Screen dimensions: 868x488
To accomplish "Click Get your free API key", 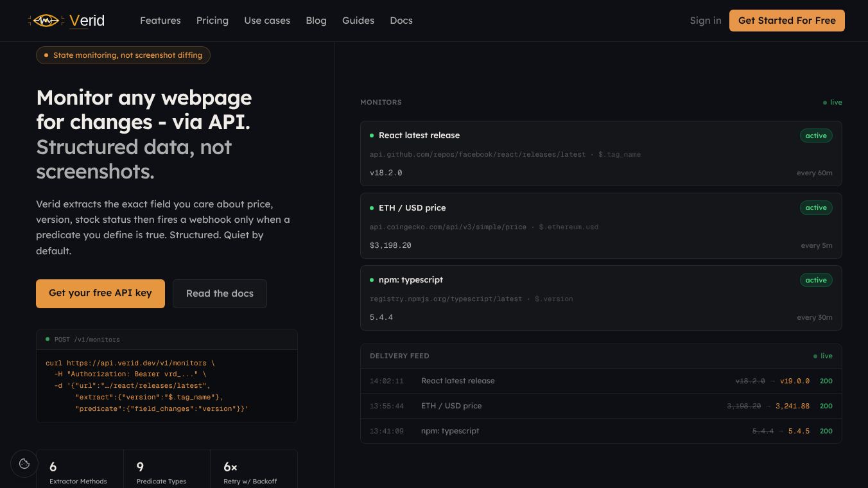I will coord(100,293).
